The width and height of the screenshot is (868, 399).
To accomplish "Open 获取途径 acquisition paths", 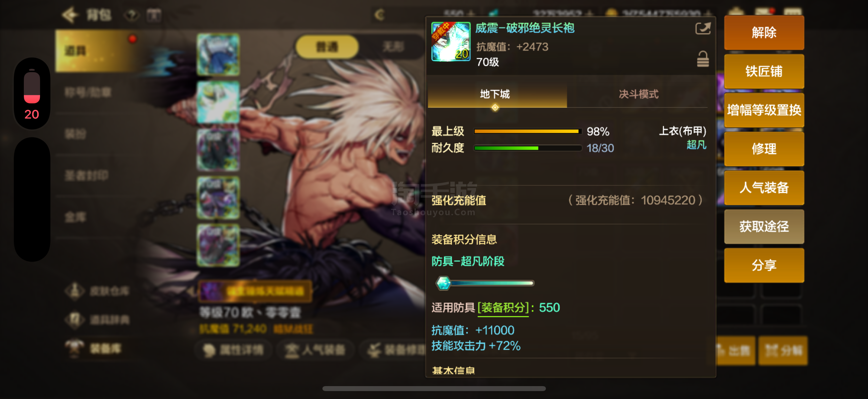I will click(x=764, y=227).
